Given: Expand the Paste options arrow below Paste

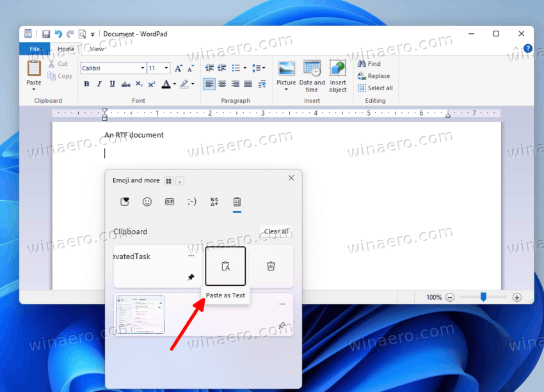Looking at the screenshot, I should click(x=34, y=90).
